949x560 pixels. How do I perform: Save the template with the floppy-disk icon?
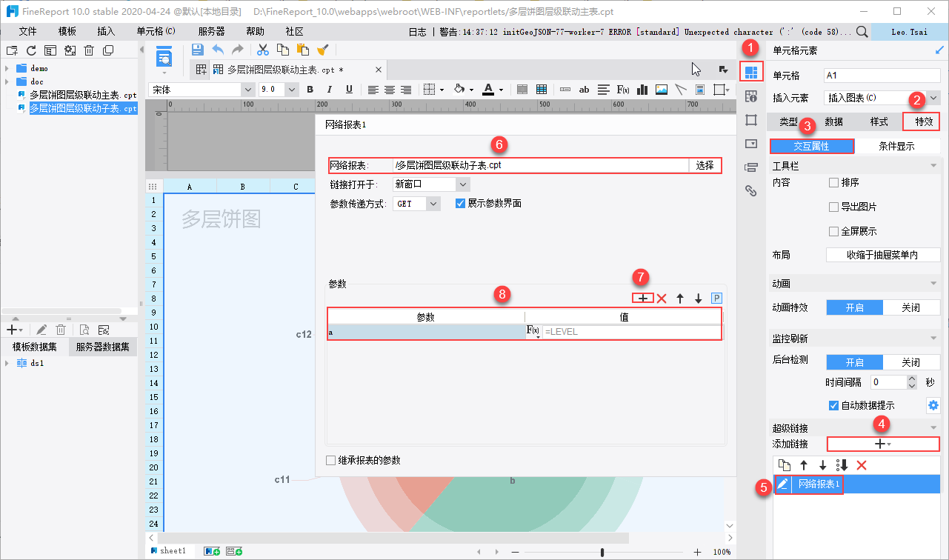[198, 50]
